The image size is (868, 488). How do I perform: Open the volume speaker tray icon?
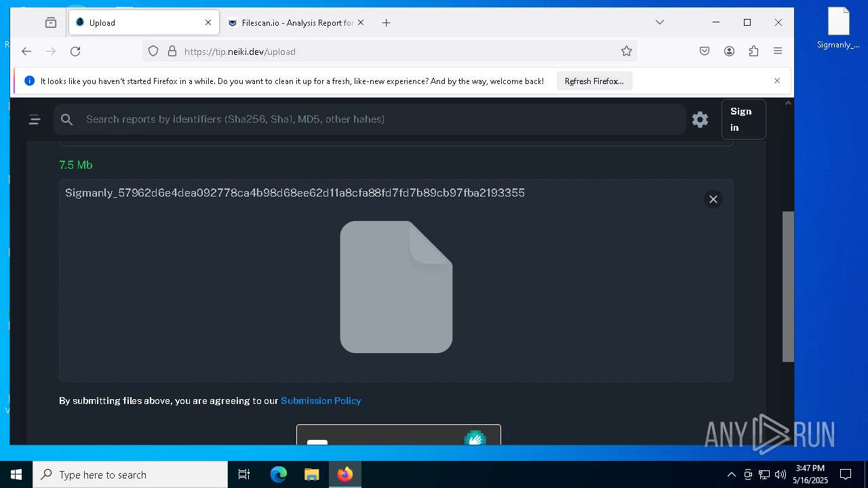click(x=781, y=474)
